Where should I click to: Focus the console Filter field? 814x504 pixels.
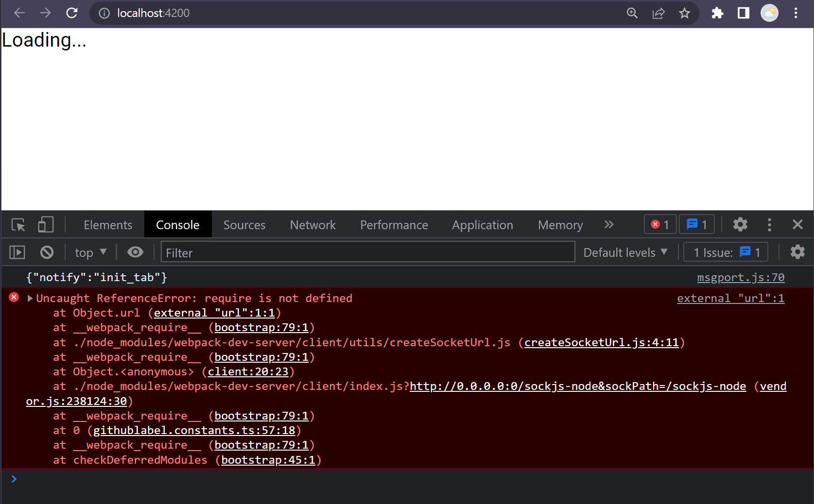[368, 252]
